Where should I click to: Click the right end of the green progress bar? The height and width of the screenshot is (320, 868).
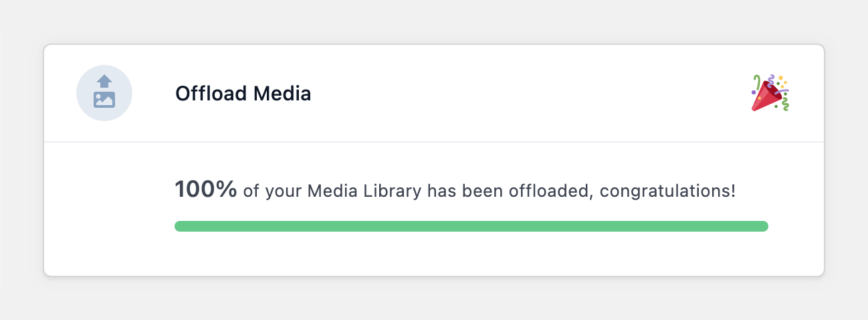(x=764, y=226)
